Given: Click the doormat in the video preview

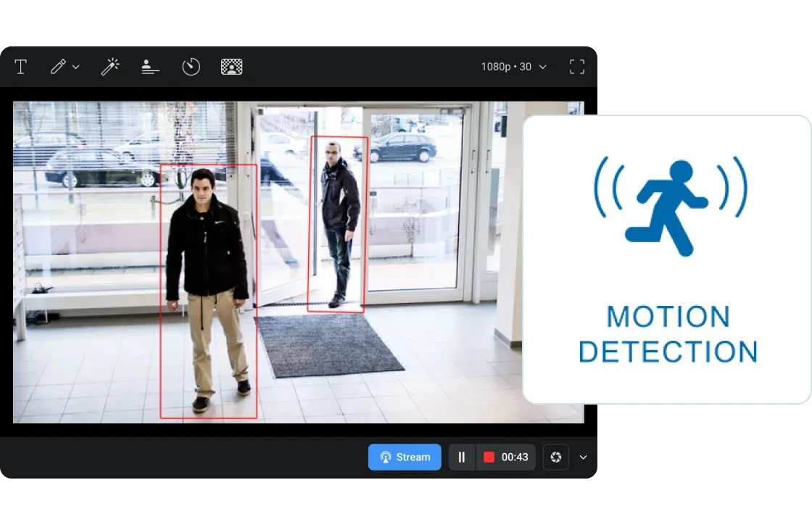Looking at the screenshot, I should coord(328,345).
